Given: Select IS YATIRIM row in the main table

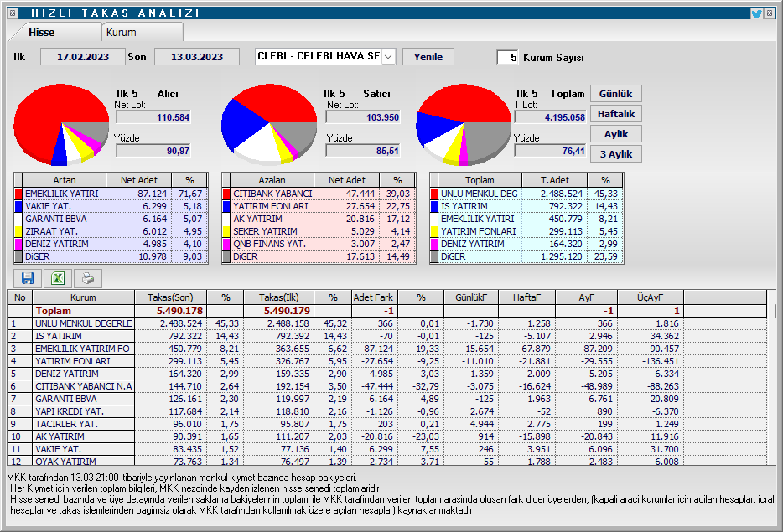Looking at the screenshot, I should [387, 336].
